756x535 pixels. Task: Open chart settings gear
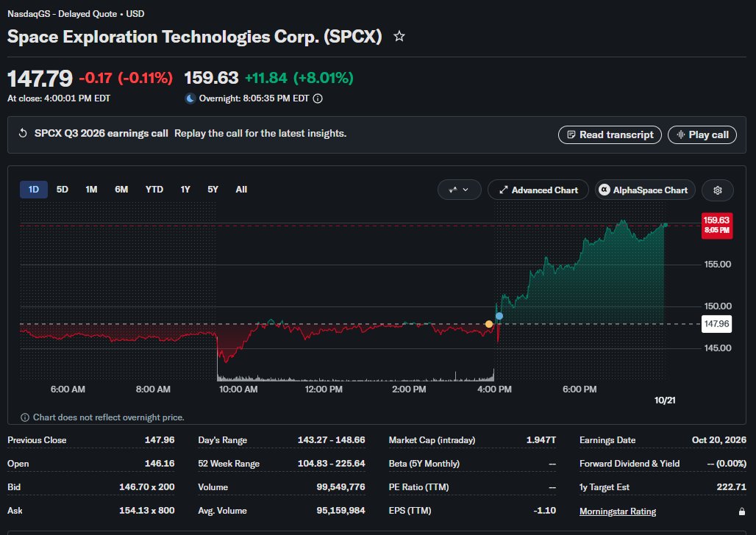[718, 190]
